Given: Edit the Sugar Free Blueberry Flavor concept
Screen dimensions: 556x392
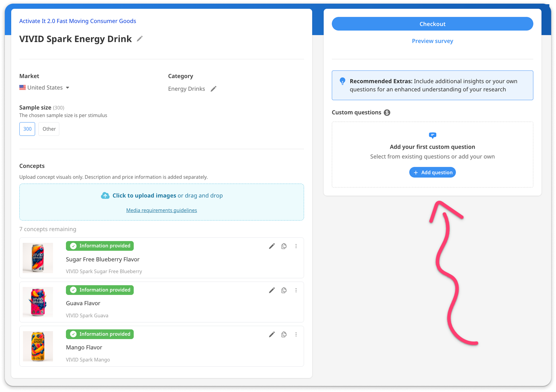Looking at the screenshot, I should click(272, 246).
